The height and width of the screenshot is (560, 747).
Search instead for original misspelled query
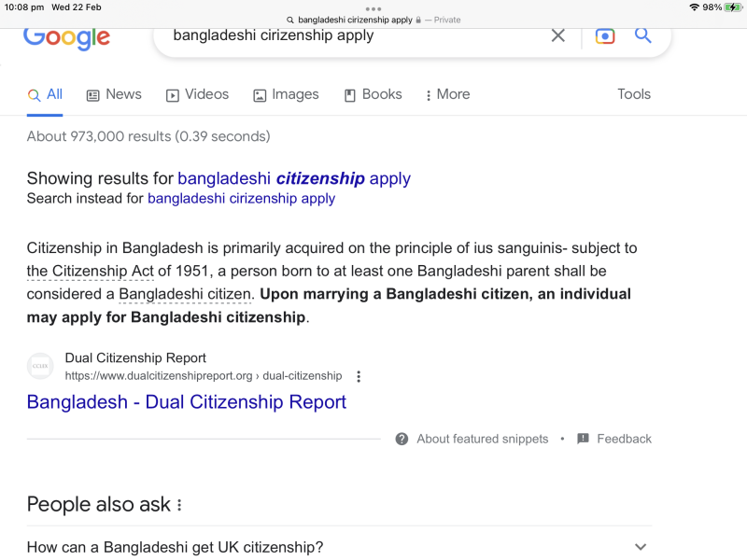(241, 198)
